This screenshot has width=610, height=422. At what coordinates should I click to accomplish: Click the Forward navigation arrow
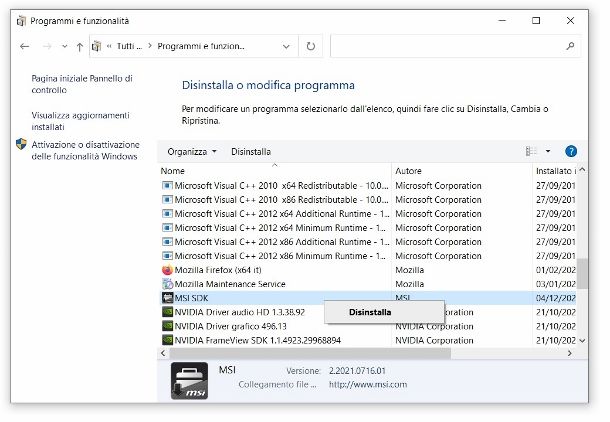pyautogui.click(x=47, y=47)
